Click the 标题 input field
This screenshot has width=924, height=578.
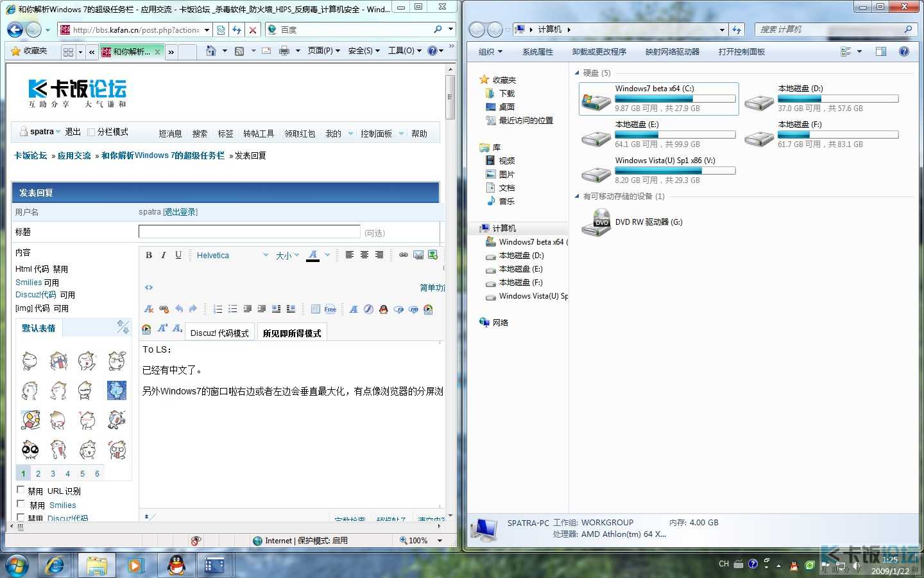coord(250,231)
